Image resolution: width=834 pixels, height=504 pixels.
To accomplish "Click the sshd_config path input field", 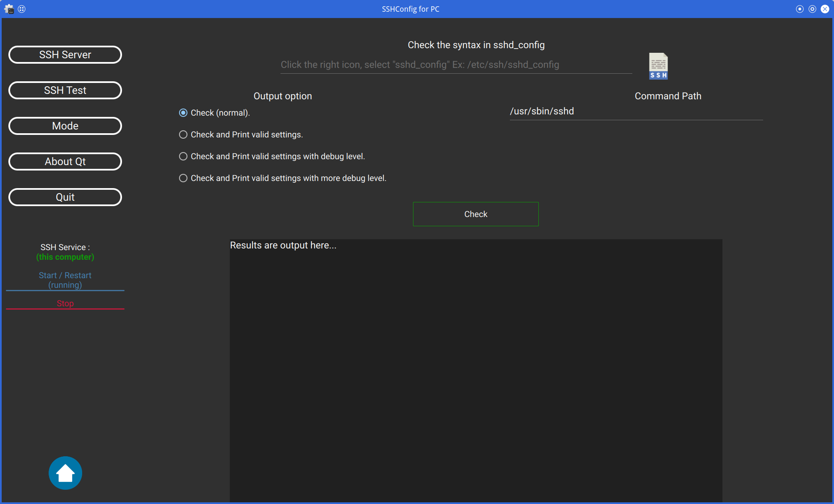I will tap(456, 65).
